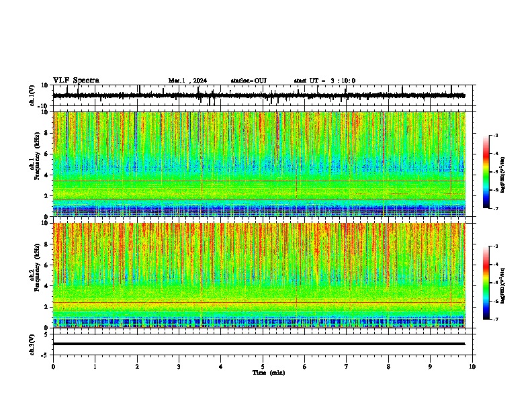
Task: Click the time axis tick label '3'
Action: coord(179,367)
